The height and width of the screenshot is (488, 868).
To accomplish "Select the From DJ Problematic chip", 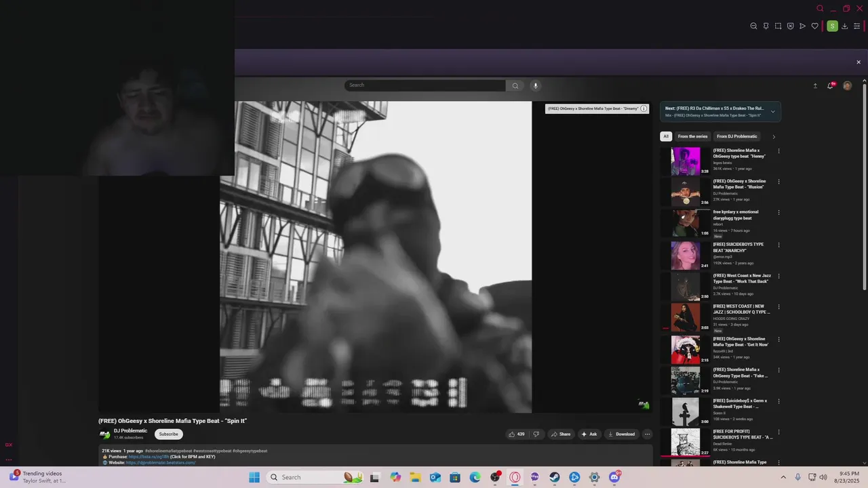I will pos(737,136).
